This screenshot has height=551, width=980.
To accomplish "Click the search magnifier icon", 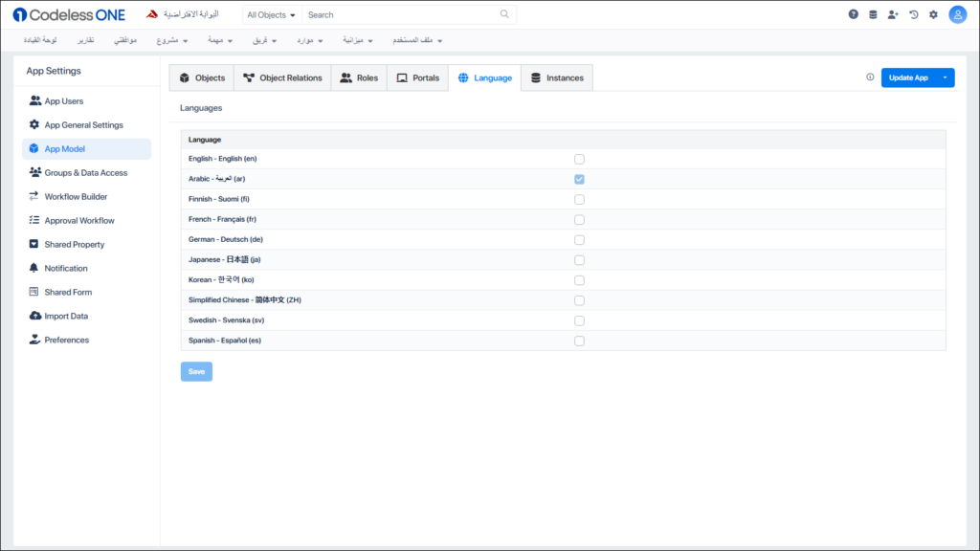I will [504, 14].
